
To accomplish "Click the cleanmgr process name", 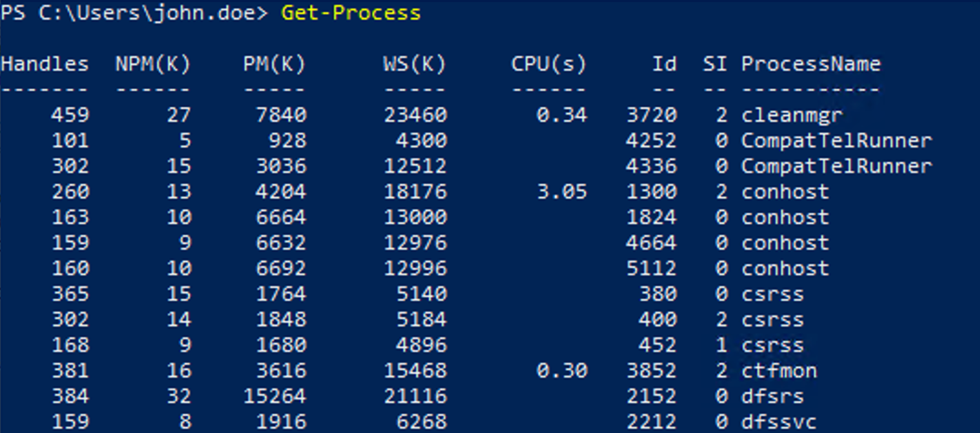I will 792,115.
